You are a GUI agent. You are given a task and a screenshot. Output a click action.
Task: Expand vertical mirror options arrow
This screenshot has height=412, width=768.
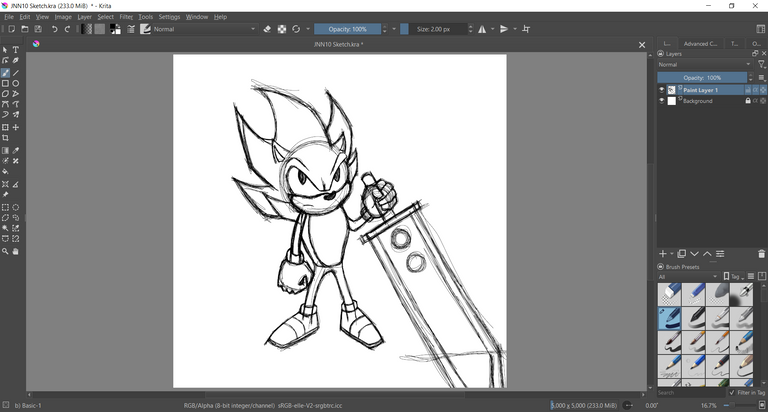515,29
